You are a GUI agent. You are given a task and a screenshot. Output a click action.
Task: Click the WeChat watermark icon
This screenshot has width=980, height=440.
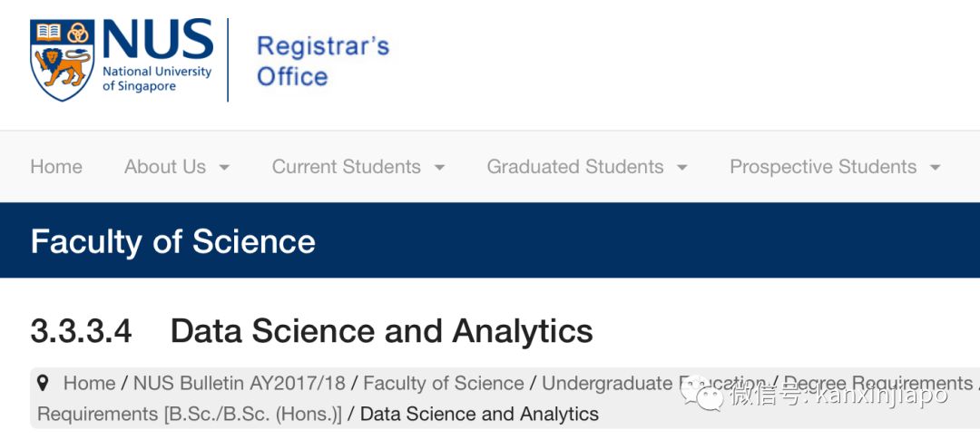coord(705,395)
